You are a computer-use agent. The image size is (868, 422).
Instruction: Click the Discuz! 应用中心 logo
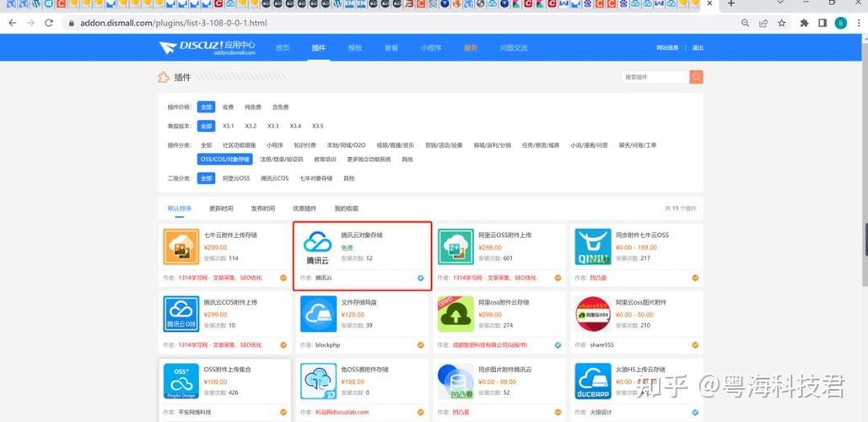pos(208,47)
